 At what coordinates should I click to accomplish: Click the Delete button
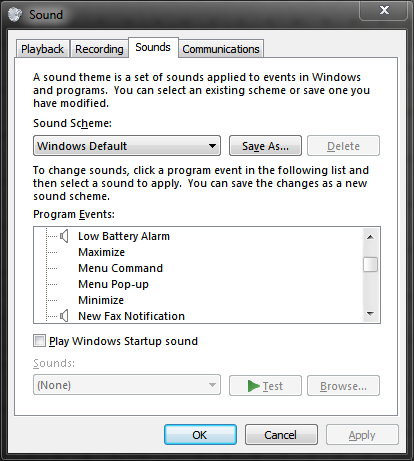(x=343, y=146)
